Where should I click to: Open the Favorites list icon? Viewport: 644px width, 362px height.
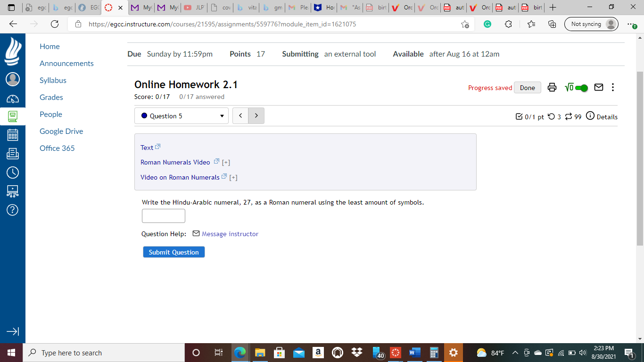pyautogui.click(x=531, y=24)
